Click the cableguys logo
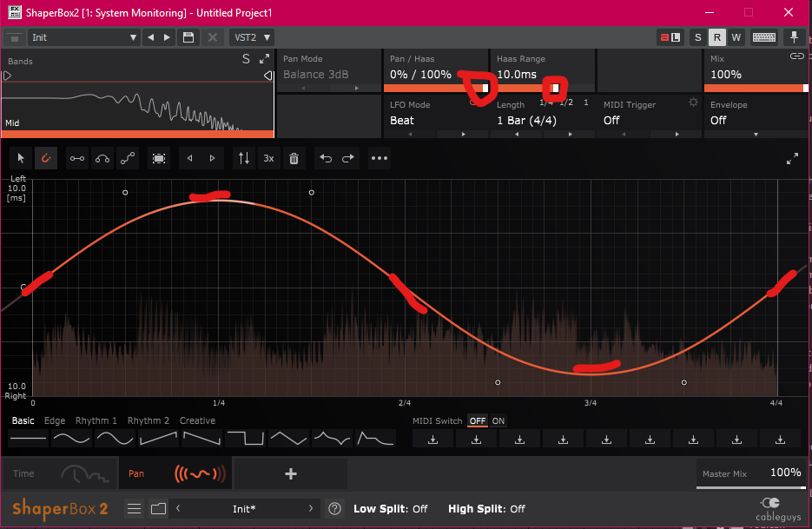The height and width of the screenshot is (529, 812). (x=778, y=509)
